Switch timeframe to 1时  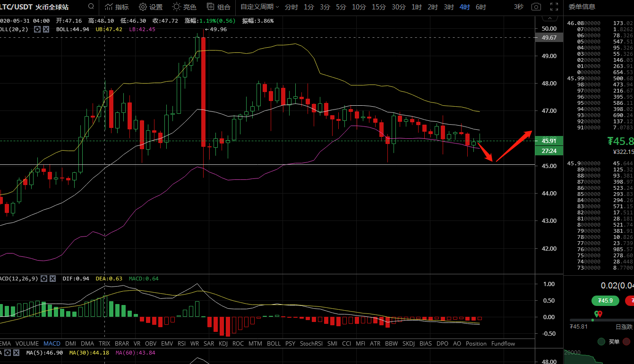click(416, 7)
